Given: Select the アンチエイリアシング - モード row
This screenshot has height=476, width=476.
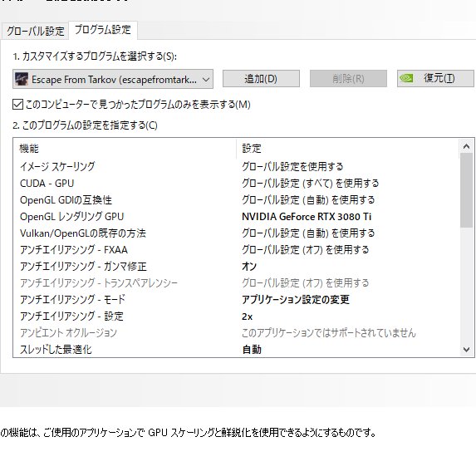Looking at the screenshot, I should [x=237, y=300].
